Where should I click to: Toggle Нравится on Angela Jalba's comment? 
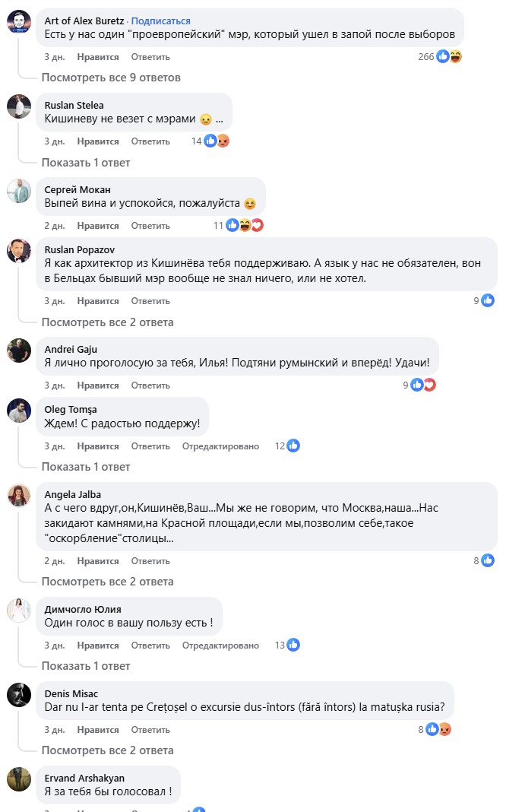point(98,561)
